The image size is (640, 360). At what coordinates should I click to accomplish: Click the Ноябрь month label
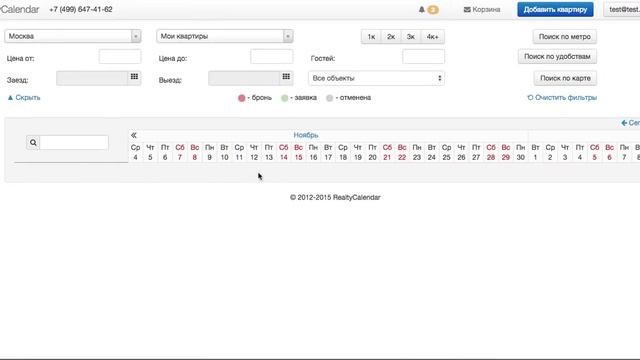(306, 135)
